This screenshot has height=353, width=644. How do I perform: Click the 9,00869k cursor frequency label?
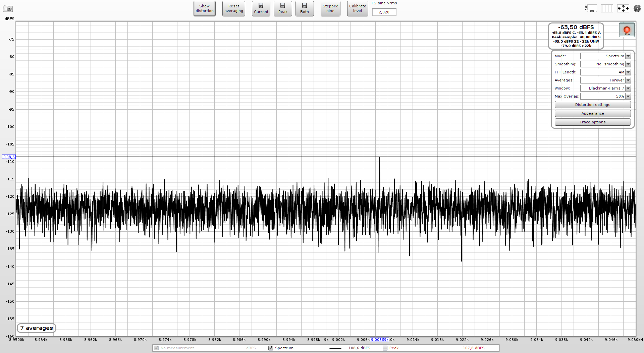tap(379, 340)
